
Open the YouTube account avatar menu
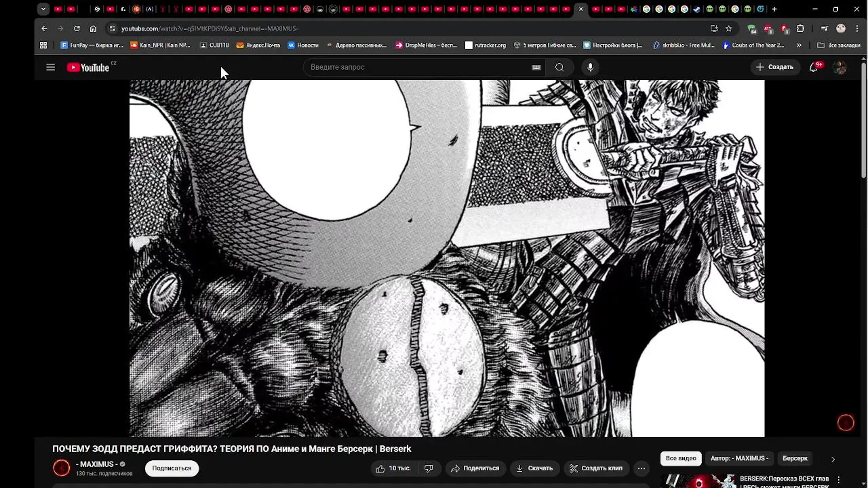point(840,67)
